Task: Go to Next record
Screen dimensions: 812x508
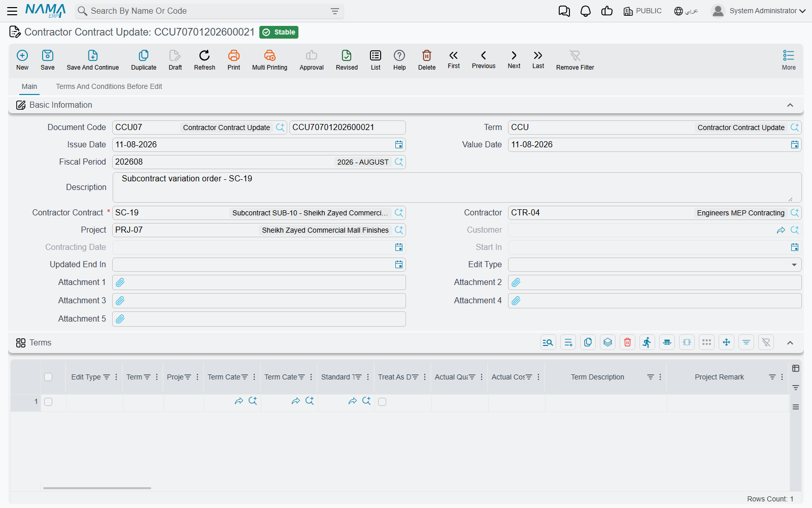Action: point(514,59)
